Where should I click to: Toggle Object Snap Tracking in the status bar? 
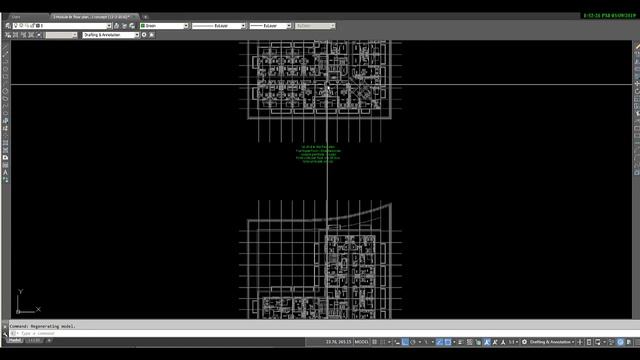click(x=439, y=342)
